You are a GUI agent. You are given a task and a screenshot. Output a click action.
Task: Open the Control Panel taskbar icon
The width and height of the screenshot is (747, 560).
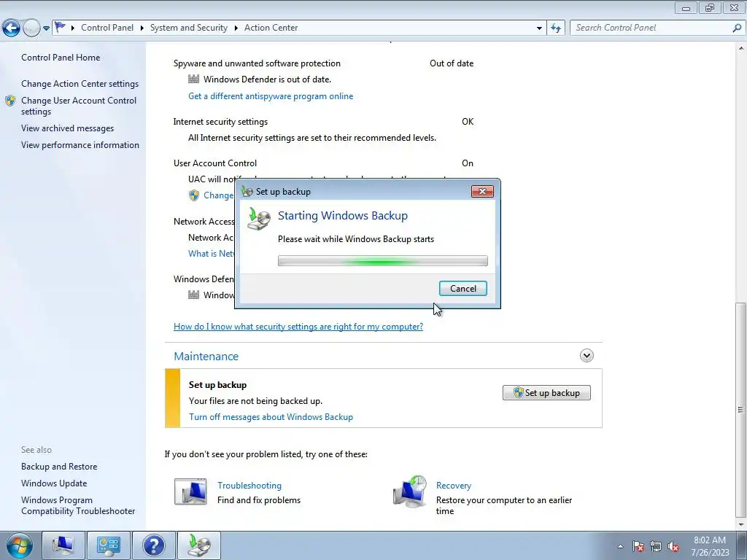[108, 545]
